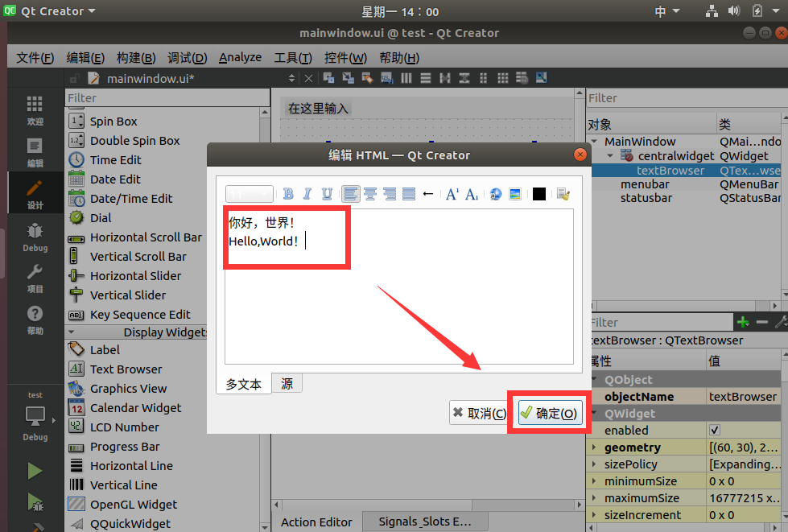Open 帮助 help mode in sidebar
This screenshot has width=788, height=532.
[x=35, y=320]
